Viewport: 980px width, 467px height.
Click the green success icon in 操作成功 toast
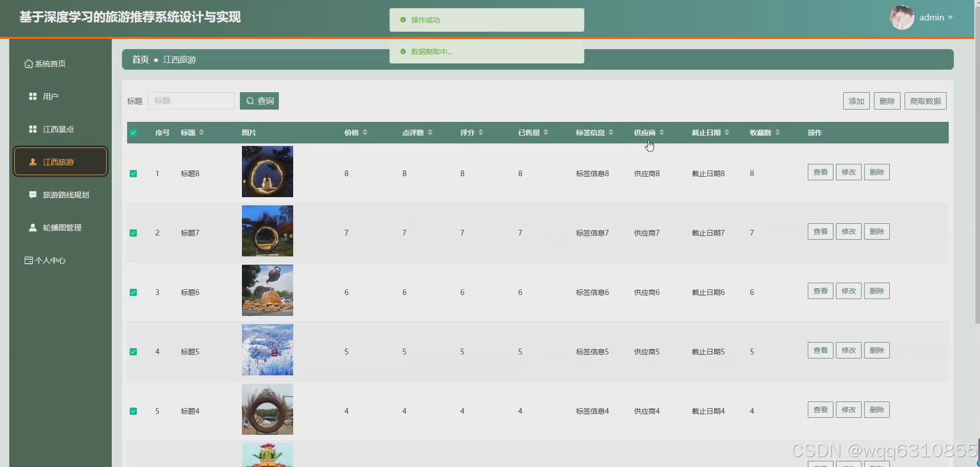click(403, 20)
